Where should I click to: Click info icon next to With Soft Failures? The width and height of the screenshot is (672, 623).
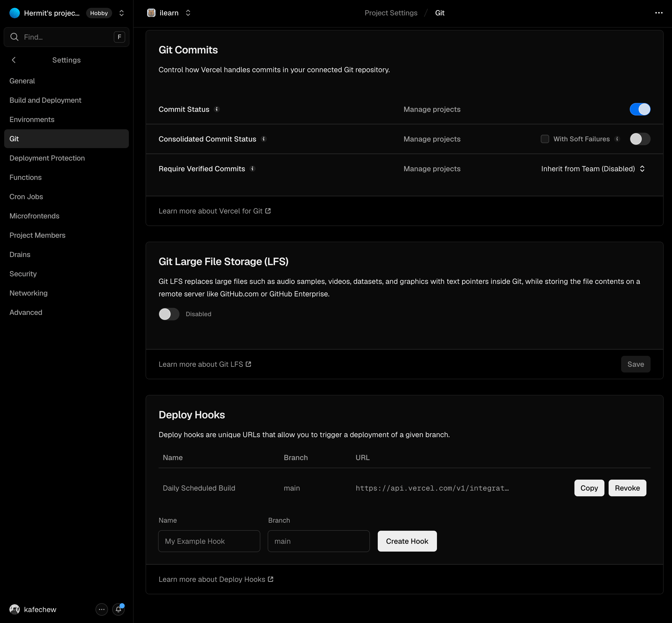[617, 139]
